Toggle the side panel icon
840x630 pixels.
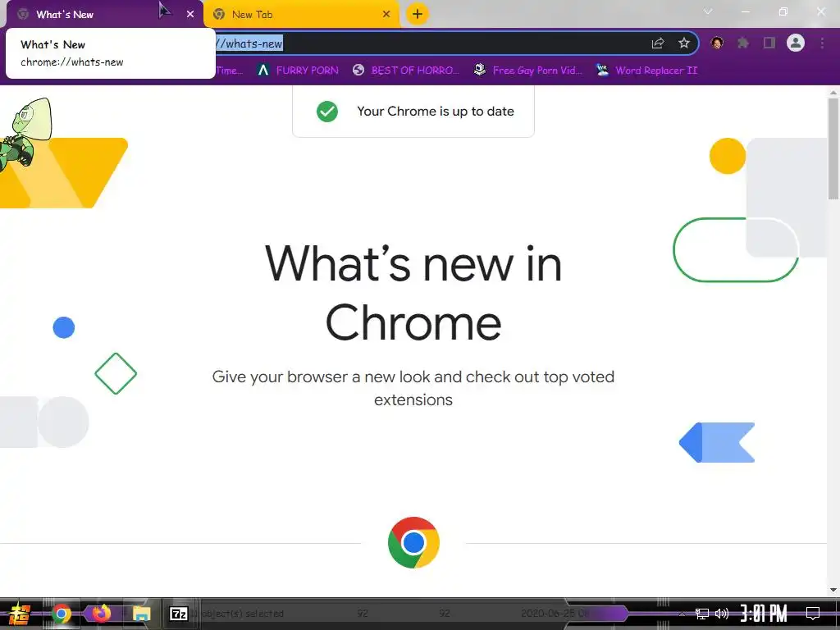pos(769,43)
